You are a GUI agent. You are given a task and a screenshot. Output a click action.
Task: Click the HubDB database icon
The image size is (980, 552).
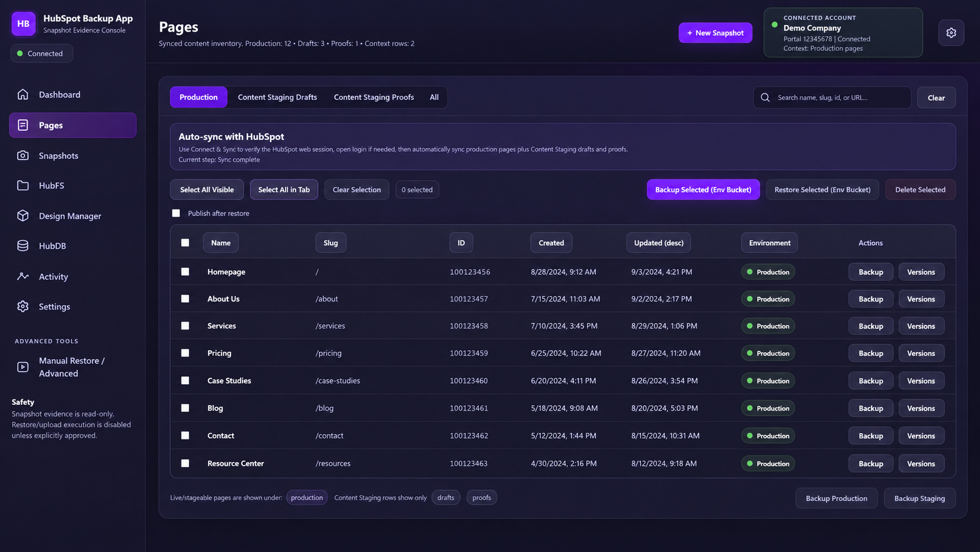coord(23,246)
